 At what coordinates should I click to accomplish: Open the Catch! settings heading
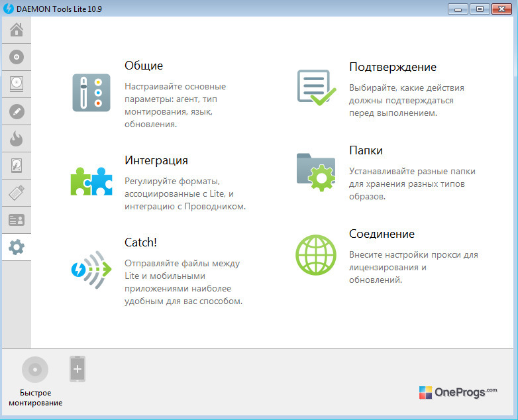click(140, 242)
